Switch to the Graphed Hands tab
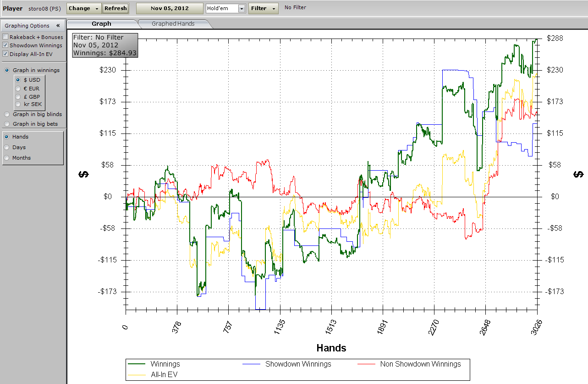The width and height of the screenshot is (588, 384). pyautogui.click(x=173, y=24)
